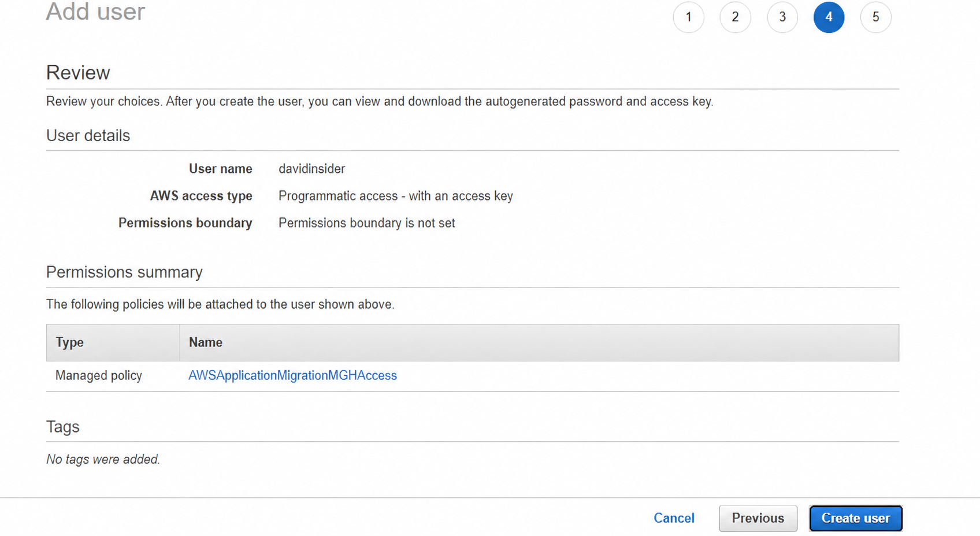Click the 'Permissions boundary' label
Screen dimensions: 980x536
pos(185,223)
